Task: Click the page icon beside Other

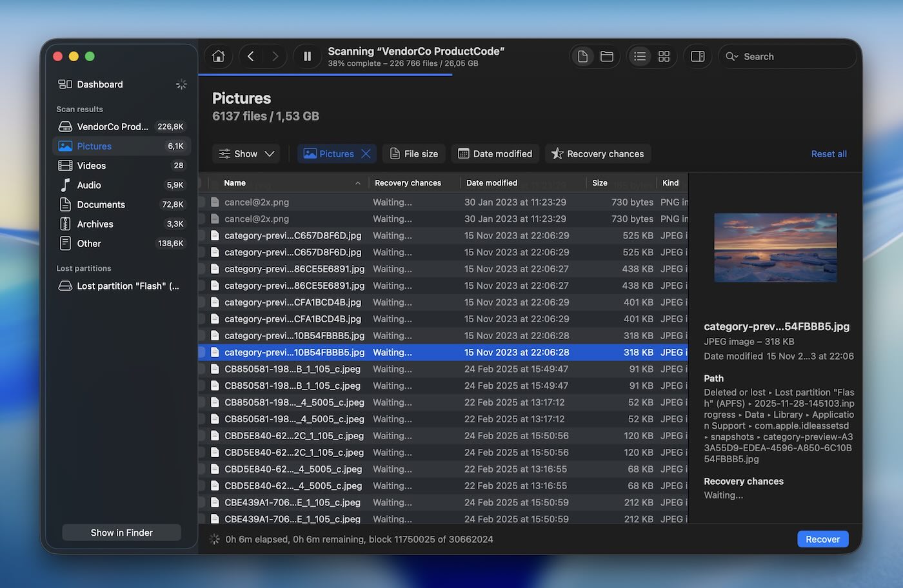Action: (x=65, y=244)
